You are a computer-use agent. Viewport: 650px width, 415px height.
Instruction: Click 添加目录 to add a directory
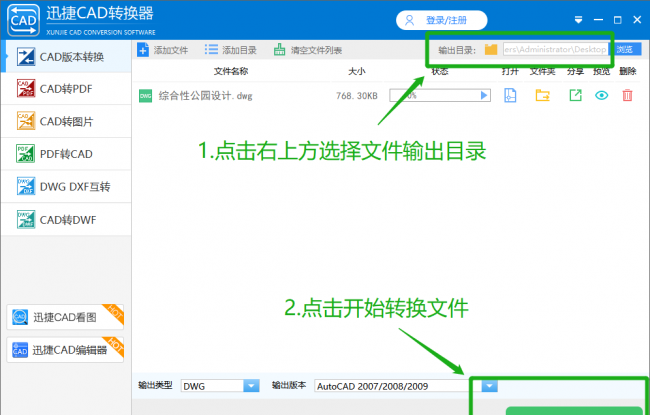pyautogui.click(x=230, y=50)
